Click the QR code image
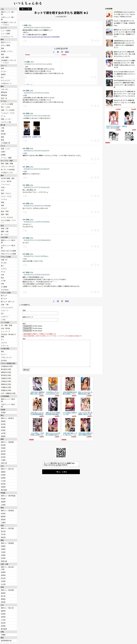 (x=61, y=453)
